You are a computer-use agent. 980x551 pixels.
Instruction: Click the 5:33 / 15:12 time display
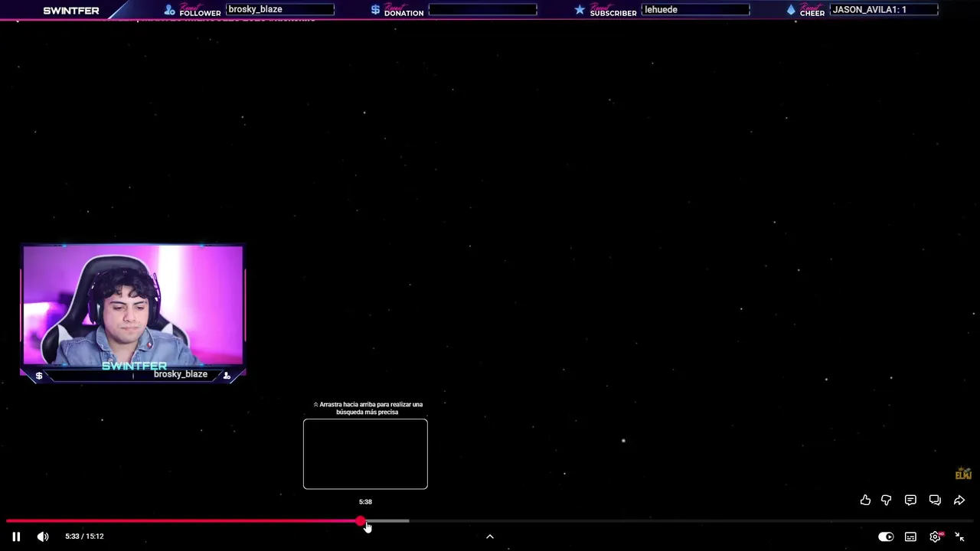click(84, 536)
